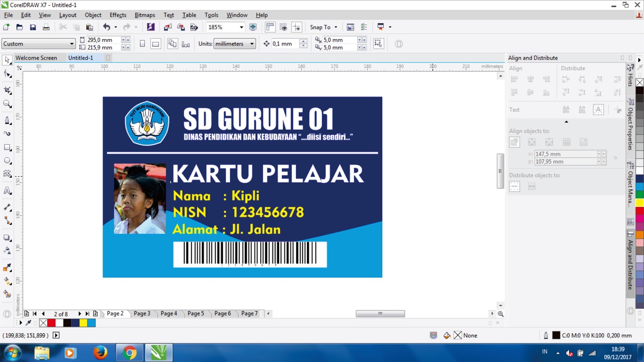Open the File menu
Viewport: 644px width, 362px height.
click(x=8, y=15)
